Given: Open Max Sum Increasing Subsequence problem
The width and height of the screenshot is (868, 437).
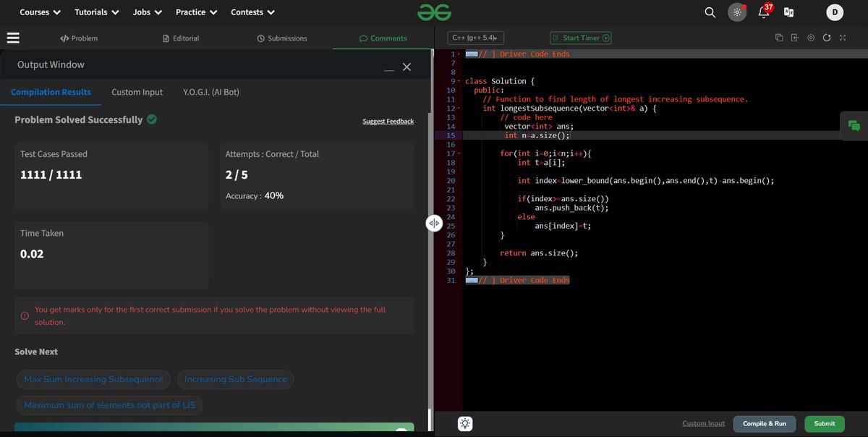Looking at the screenshot, I should (93, 379).
